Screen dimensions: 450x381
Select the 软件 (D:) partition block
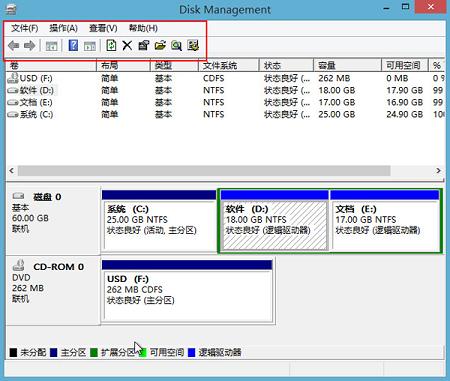(275, 220)
